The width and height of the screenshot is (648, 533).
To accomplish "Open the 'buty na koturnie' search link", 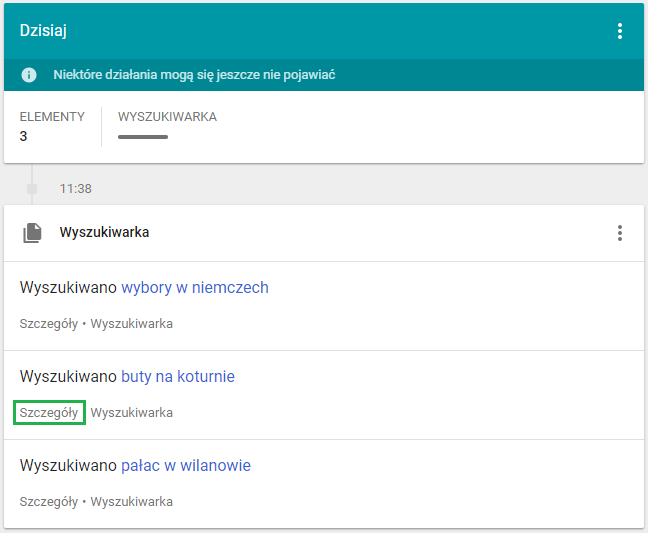I will click(x=178, y=377).
